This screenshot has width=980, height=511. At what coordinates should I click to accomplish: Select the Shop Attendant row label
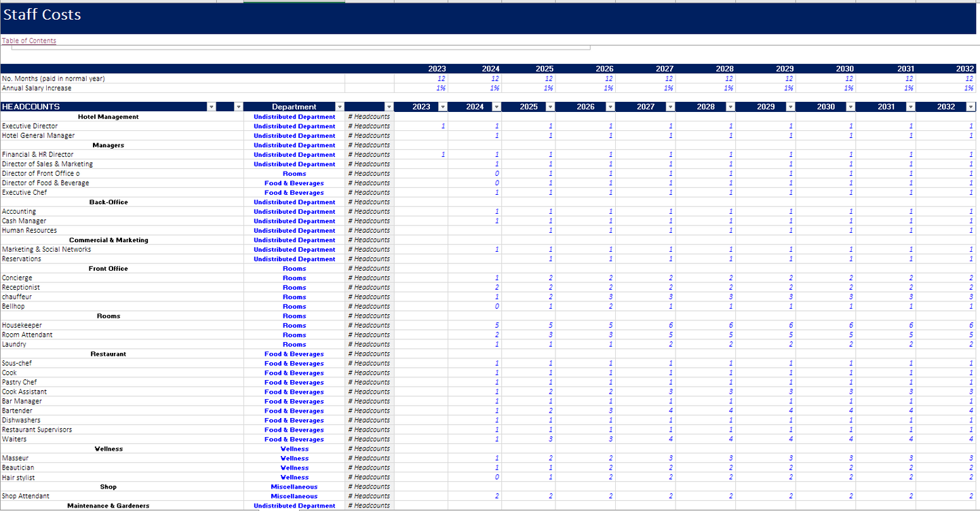point(26,496)
